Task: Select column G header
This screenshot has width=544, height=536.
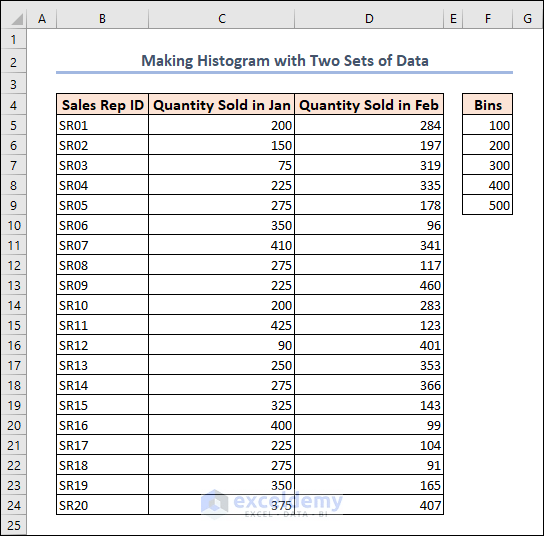Action: pyautogui.click(x=527, y=18)
